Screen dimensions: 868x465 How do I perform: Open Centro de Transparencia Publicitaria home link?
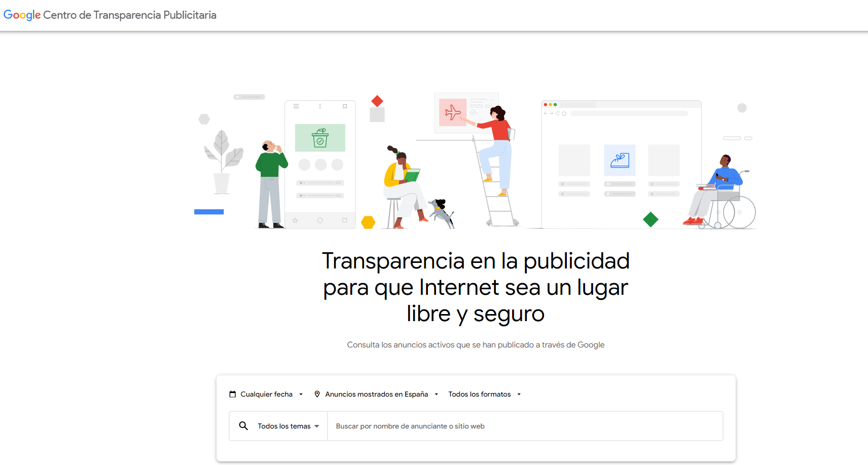[x=129, y=15]
